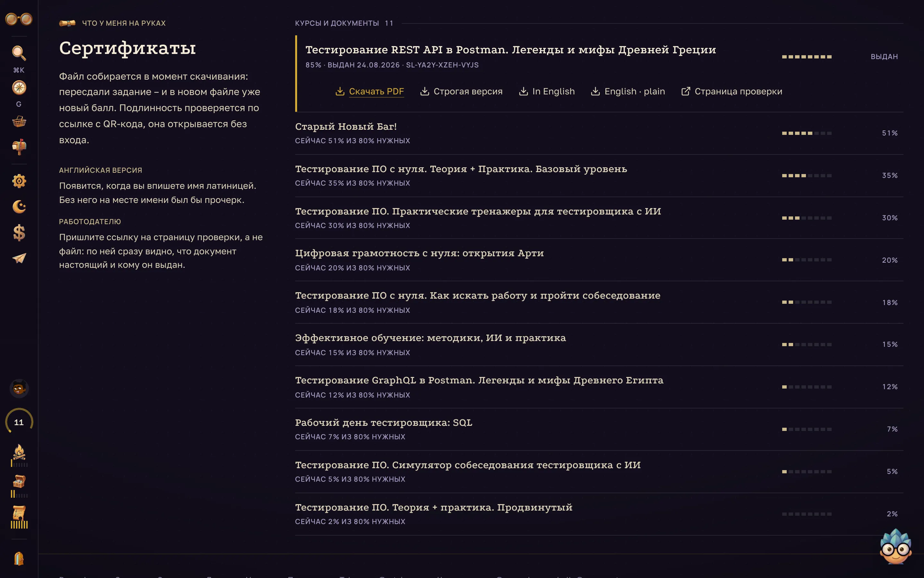Screen dimensions: 924x578
Task: Click the circular level 11 indicator
Action: coord(19,422)
